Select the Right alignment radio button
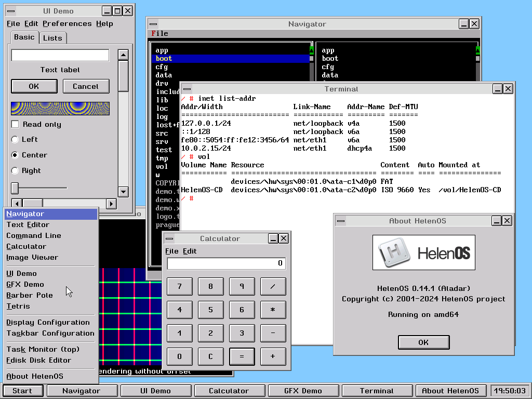The width and height of the screenshot is (532, 399). [x=16, y=170]
